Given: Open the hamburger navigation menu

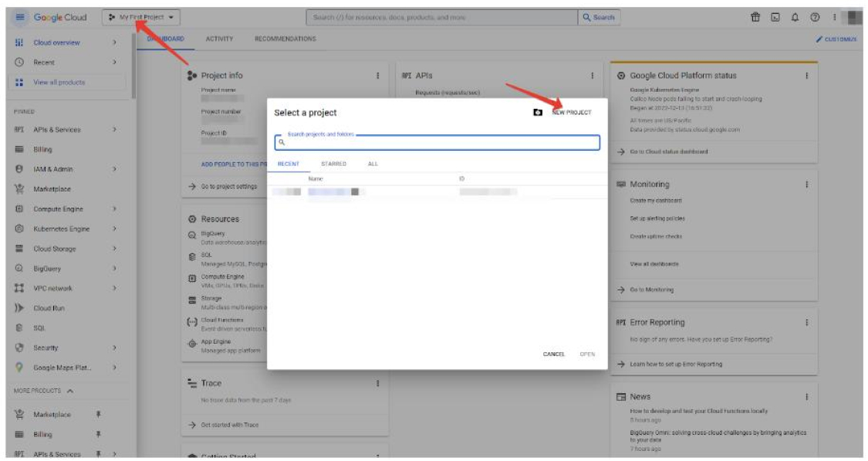Looking at the screenshot, I should click(x=20, y=17).
